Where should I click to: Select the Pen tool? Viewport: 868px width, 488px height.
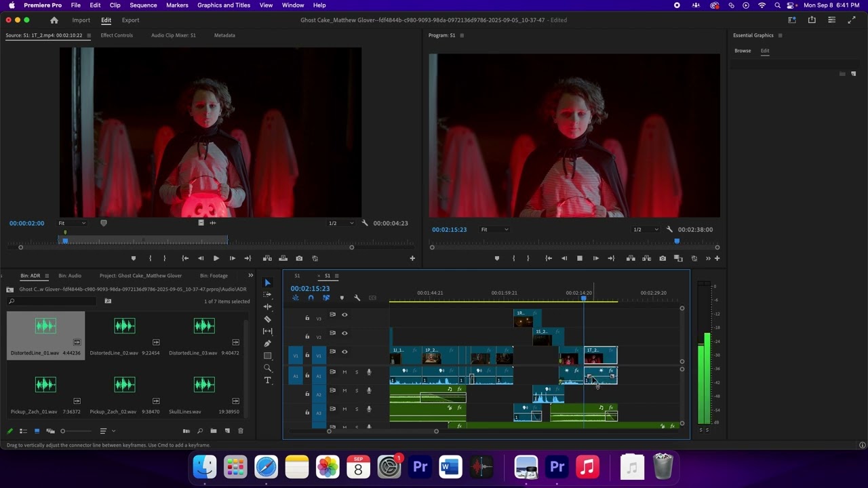click(267, 344)
